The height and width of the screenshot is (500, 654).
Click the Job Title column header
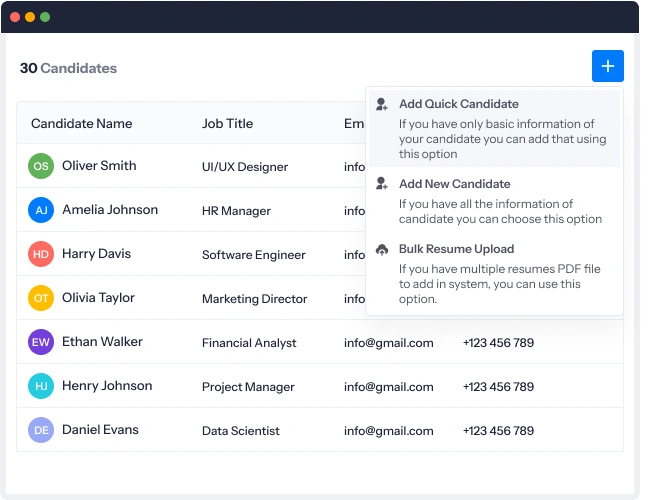pyautogui.click(x=227, y=123)
